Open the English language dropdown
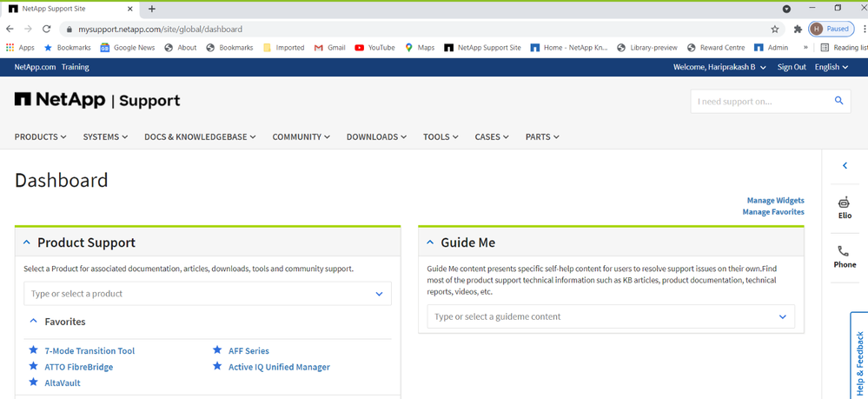This screenshot has height=399, width=868. [x=831, y=67]
